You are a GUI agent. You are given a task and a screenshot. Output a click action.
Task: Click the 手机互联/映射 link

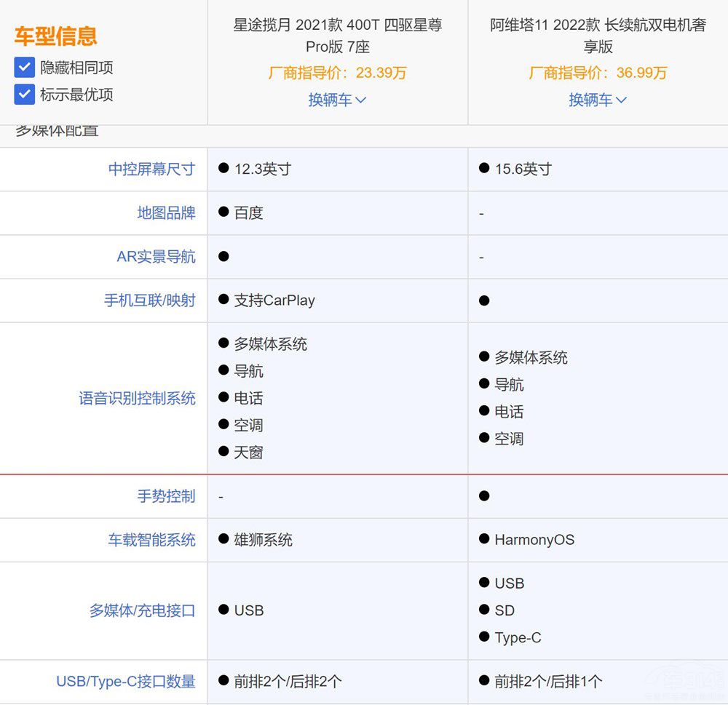pyautogui.click(x=151, y=300)
